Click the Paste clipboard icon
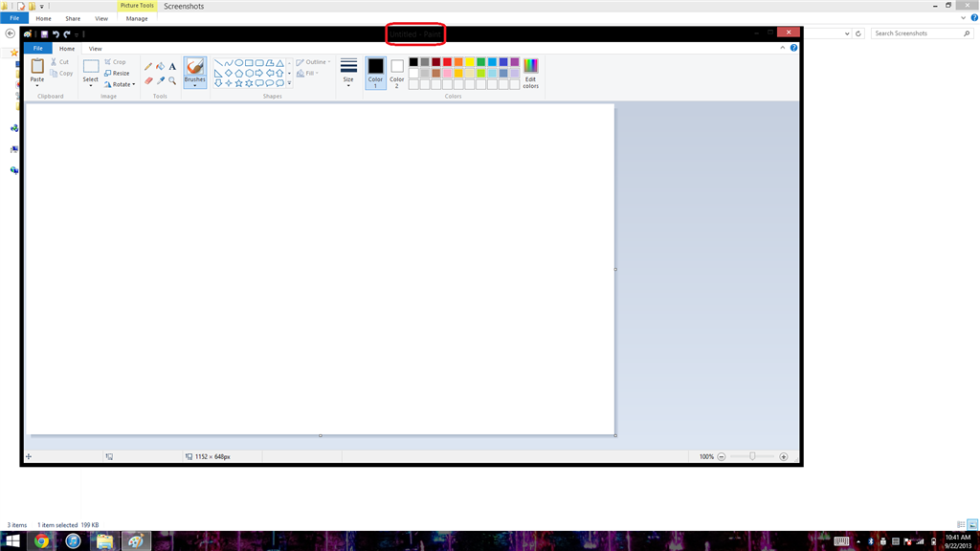980x551 pixels. point(37,66)
